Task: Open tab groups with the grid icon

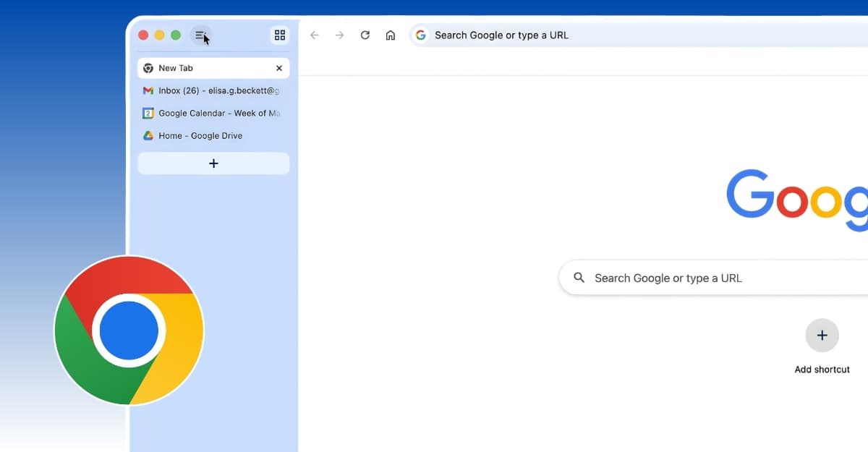Action: tap(280, 35)
